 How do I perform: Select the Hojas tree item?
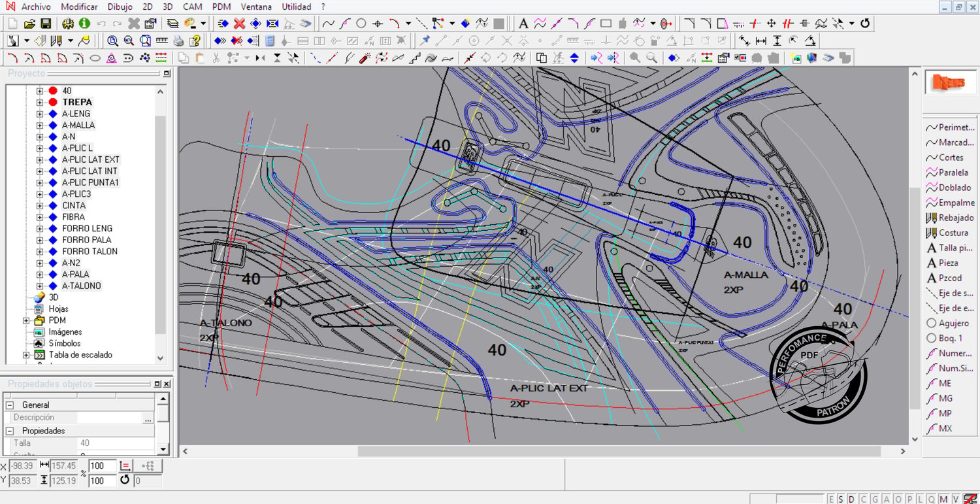(x=58, y=309)
